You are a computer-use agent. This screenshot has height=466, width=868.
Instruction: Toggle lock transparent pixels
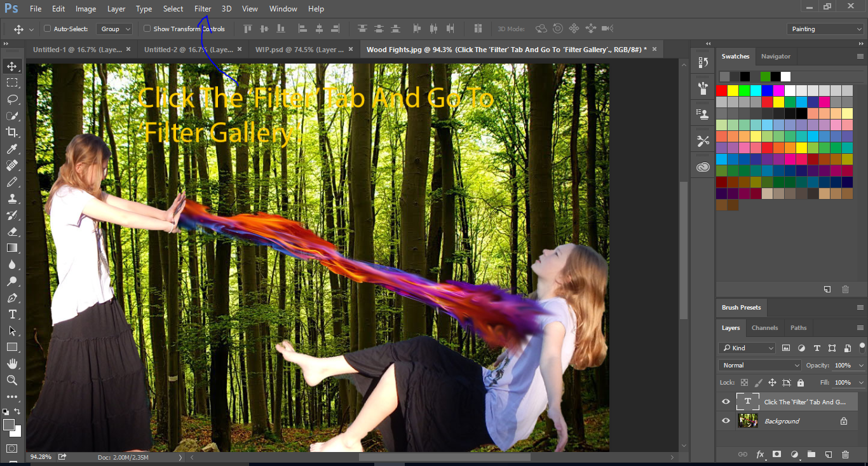(744, 383)
